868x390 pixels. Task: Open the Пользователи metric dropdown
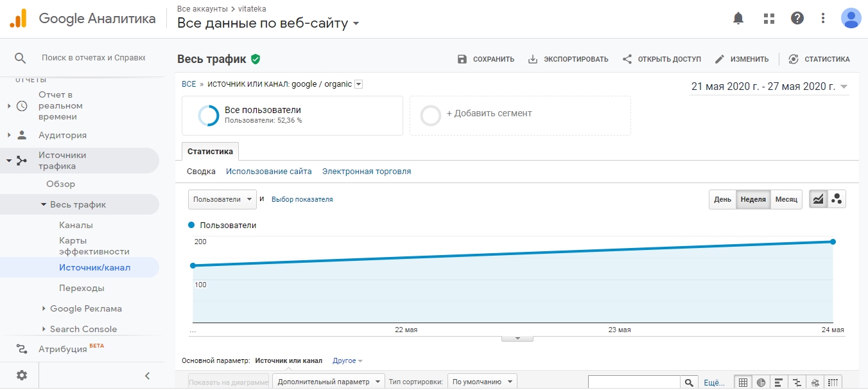222,199
